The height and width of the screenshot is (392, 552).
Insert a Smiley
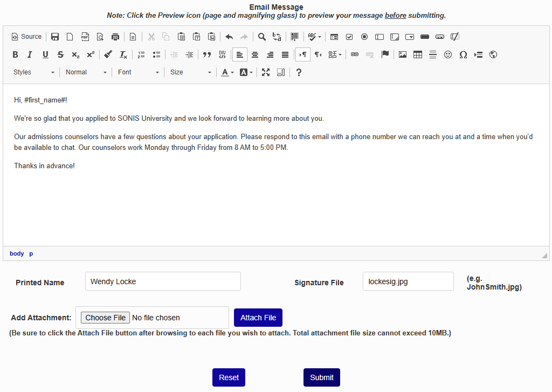[448, 54]
